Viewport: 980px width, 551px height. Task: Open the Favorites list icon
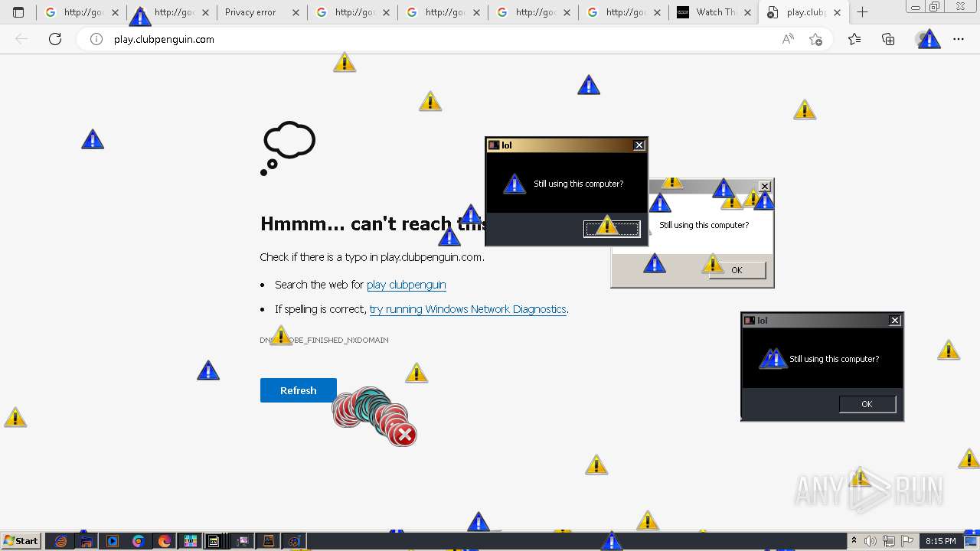point(854,39)
